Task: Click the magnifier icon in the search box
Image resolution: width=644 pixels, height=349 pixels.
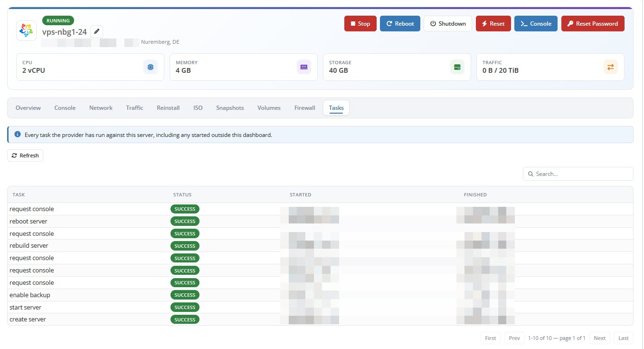Action: click(530, 174)
